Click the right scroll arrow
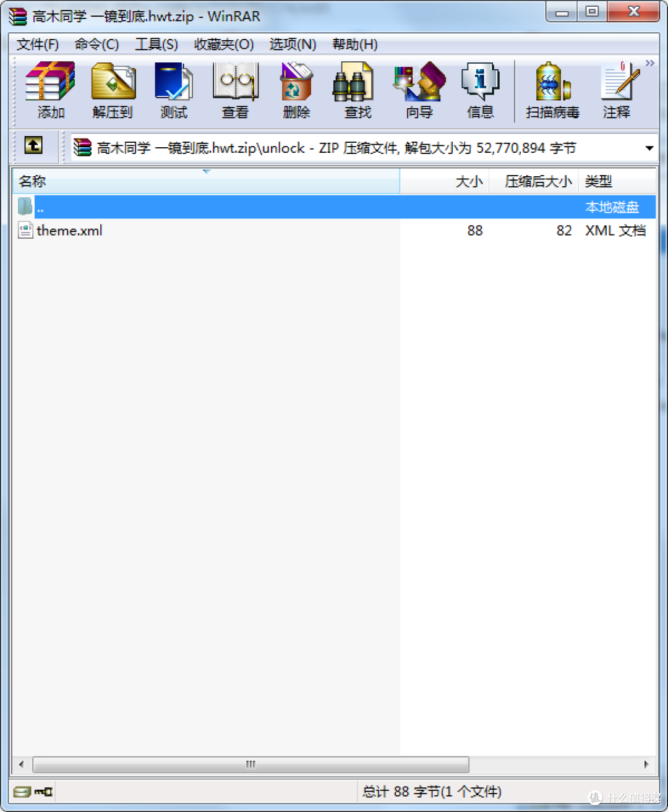The width and height of the screenshot is (668, 812). coord(646,764)
